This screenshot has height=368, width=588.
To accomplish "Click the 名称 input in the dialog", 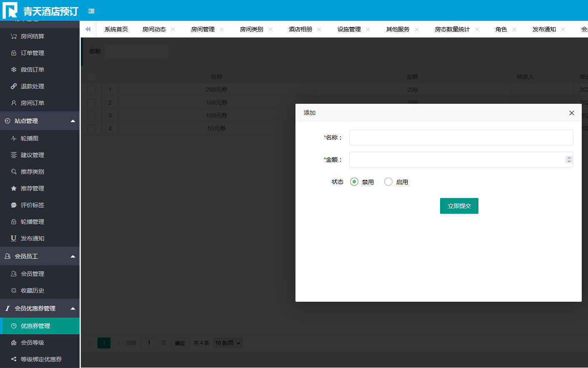I will [461, 138].
